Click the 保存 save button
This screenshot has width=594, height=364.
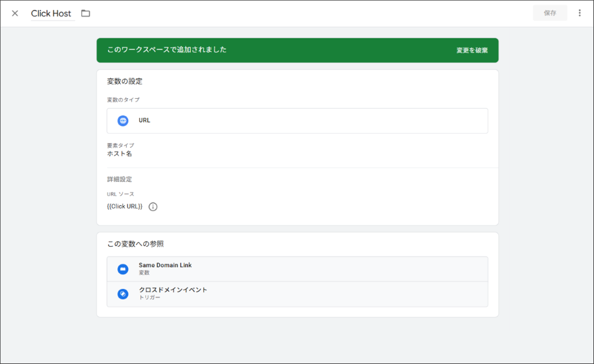(x=550, y=13)
